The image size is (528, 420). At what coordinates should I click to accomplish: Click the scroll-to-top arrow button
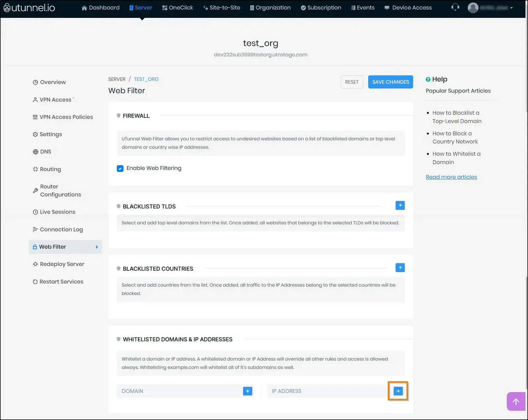coord(516,401)
